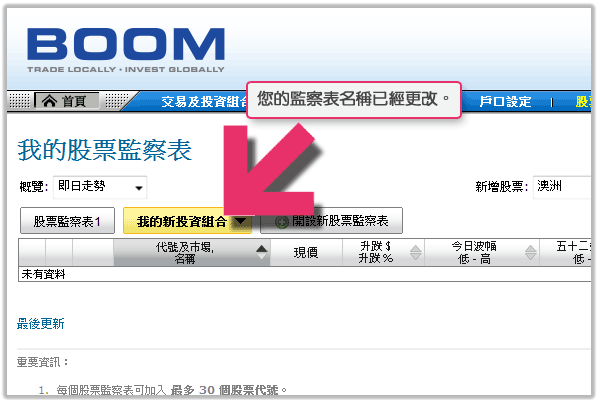The height and width of the screenshot is (400, 600).
Task: Open the 概覽 即日走勢 dropdown
Action: (100, 187)
